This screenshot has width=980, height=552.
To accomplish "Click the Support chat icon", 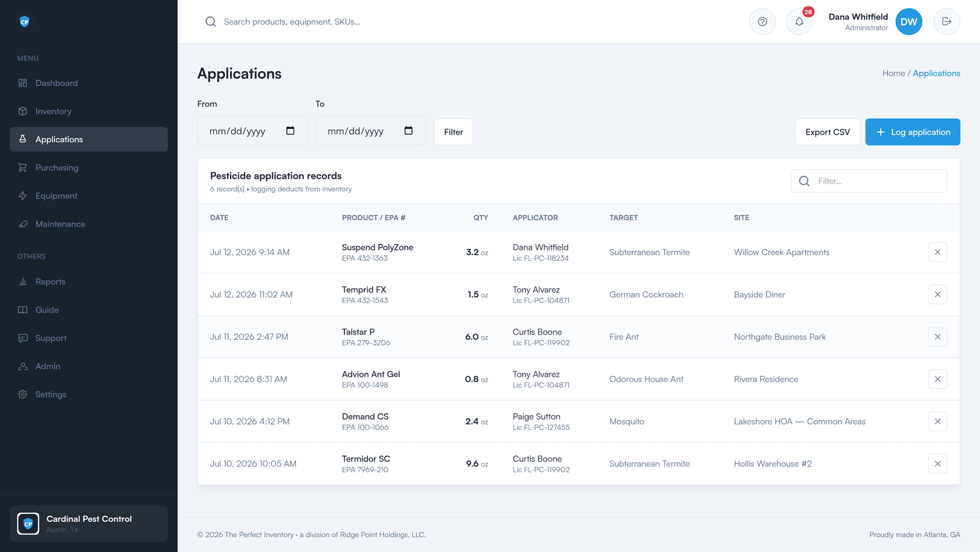I will (x=22, y=338).
